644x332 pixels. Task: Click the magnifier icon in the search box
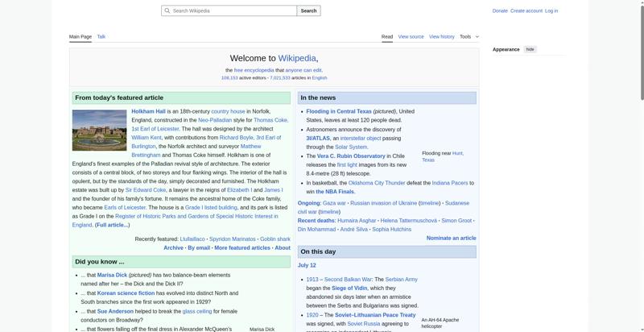pos(167,11)
